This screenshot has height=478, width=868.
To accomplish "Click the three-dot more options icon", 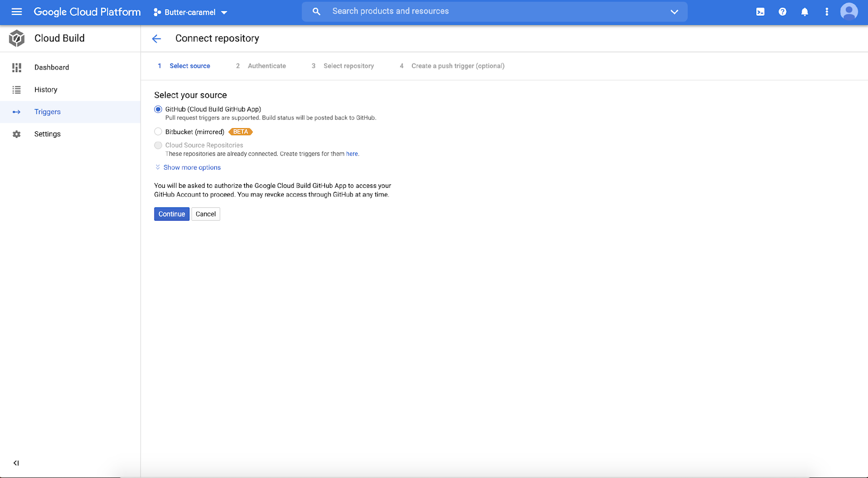I will [826, 12].
